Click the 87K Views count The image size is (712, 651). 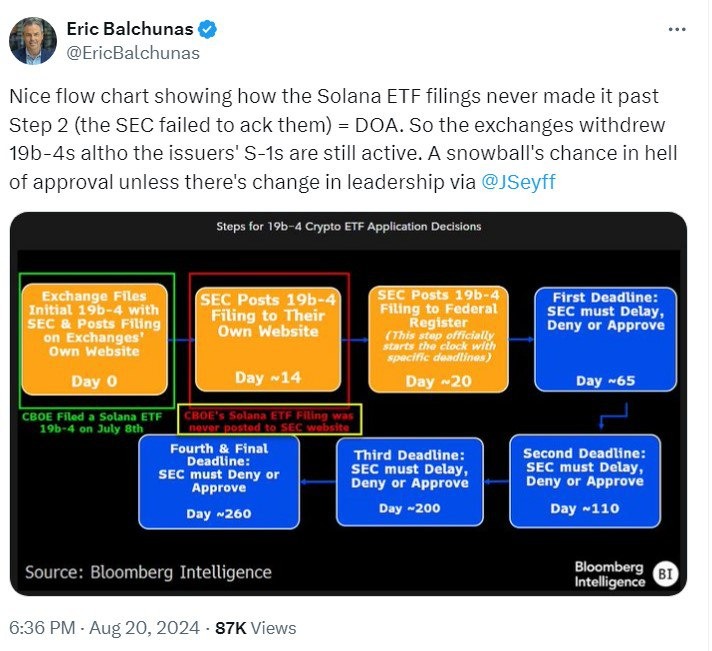coord(256,628)
